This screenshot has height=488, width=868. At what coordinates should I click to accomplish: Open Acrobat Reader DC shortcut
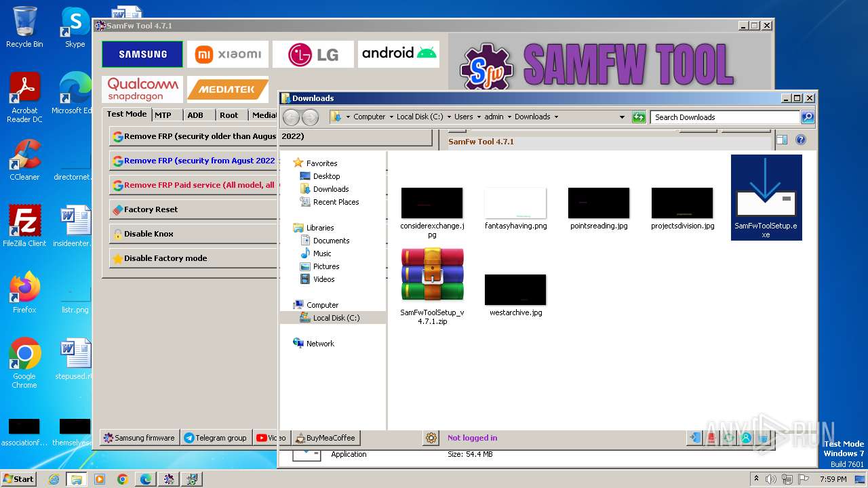click(x=24, y=98)
